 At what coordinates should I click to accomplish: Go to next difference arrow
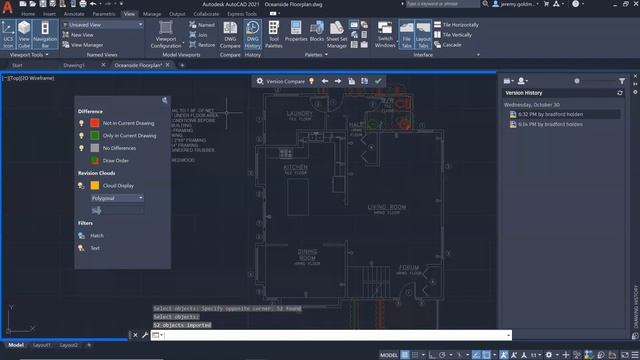click(x=338, y=81)
